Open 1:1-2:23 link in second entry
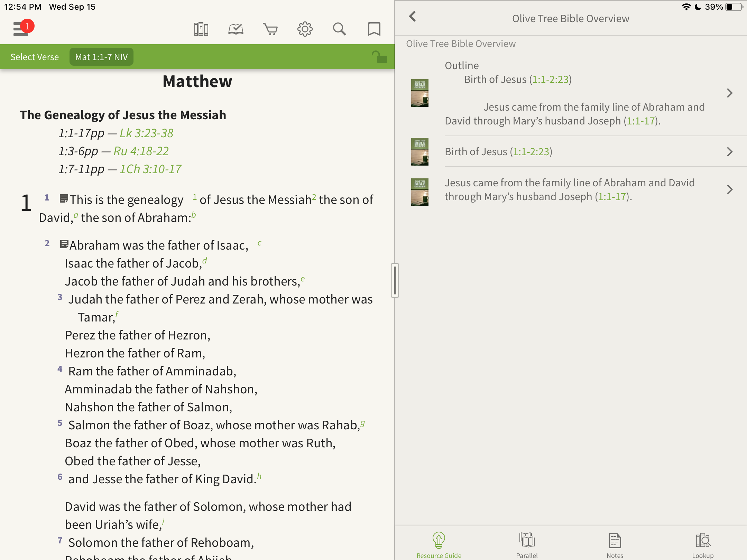The height and width of the screenshot is (560, 747). 531,152
